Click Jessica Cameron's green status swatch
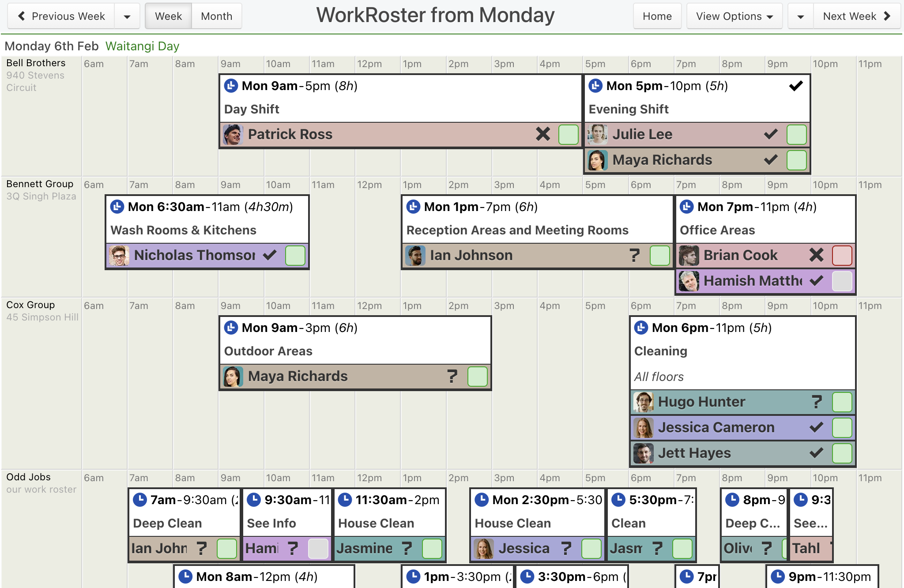The height and width of the screenshot is (588, 904). 842,428
